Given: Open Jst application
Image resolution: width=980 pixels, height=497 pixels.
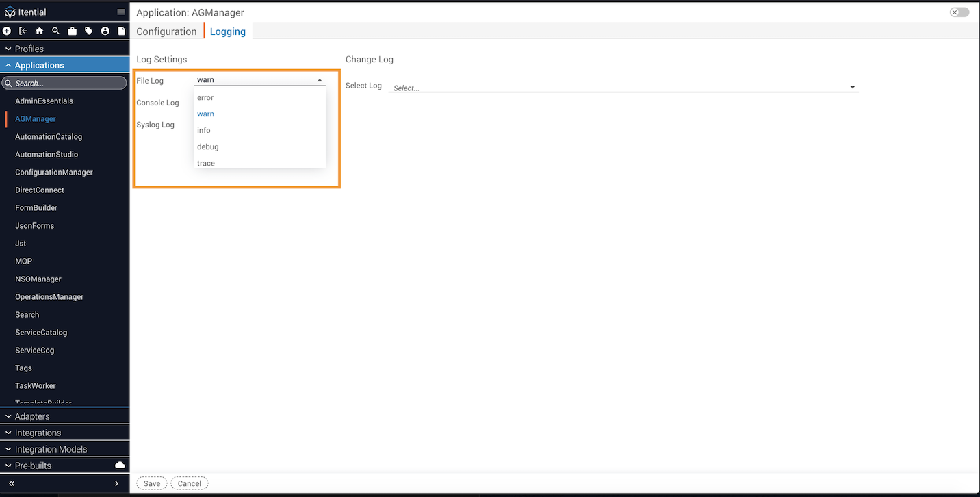Looking at the screenshot, I should click(x=21, y=243).
